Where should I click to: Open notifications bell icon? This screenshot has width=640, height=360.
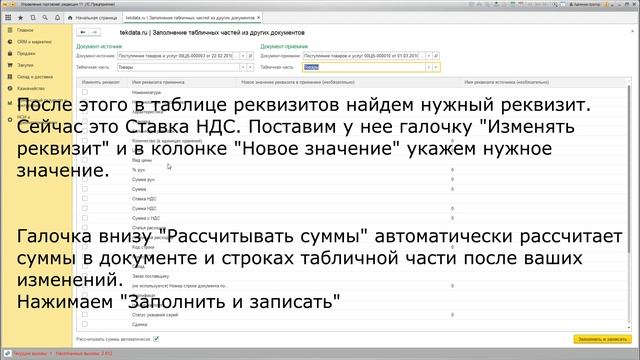[x=57, y=18]
